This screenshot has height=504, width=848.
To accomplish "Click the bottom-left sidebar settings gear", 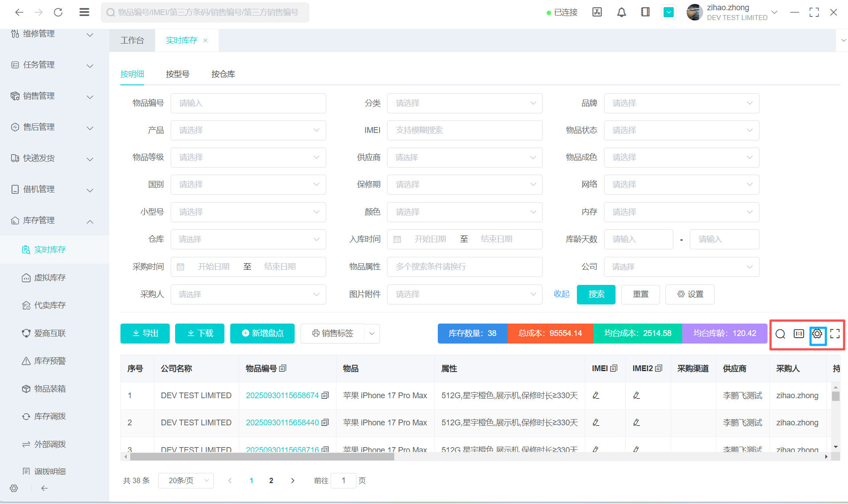I will tap(14, 488).
